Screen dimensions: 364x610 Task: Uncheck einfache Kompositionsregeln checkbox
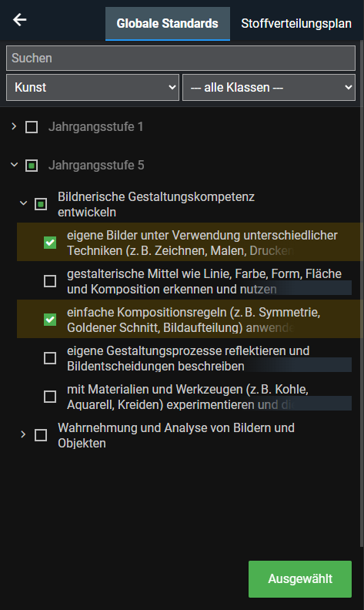tap(50, 320)
